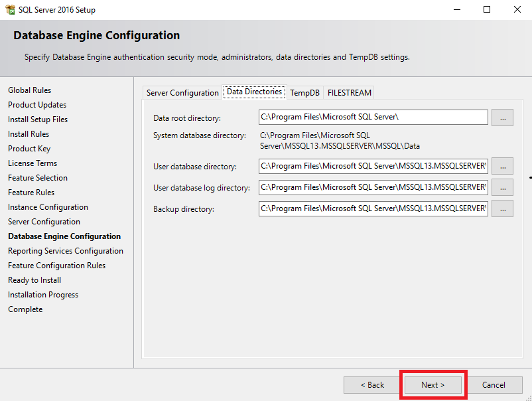Viewport: 532px width, 401px height.
Task: Cancel the setup wizard
Action: [494, 384]
